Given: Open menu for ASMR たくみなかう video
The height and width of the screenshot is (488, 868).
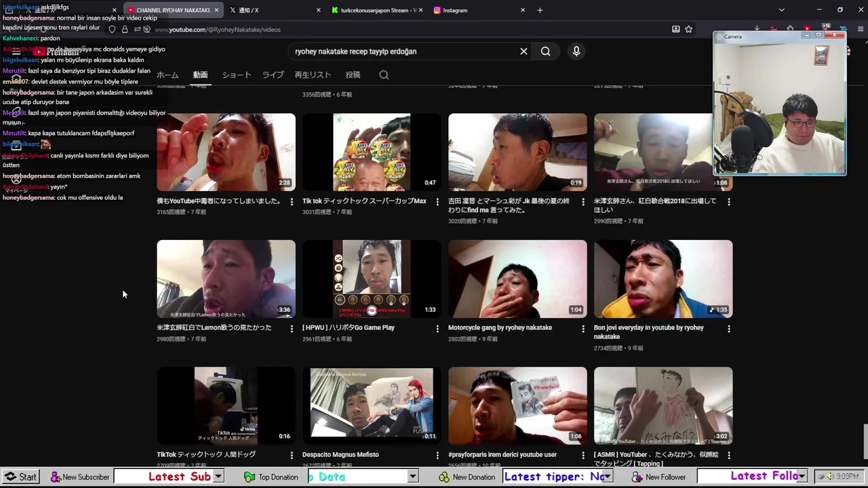Looking at the screenshot, I should pos(729,455).
